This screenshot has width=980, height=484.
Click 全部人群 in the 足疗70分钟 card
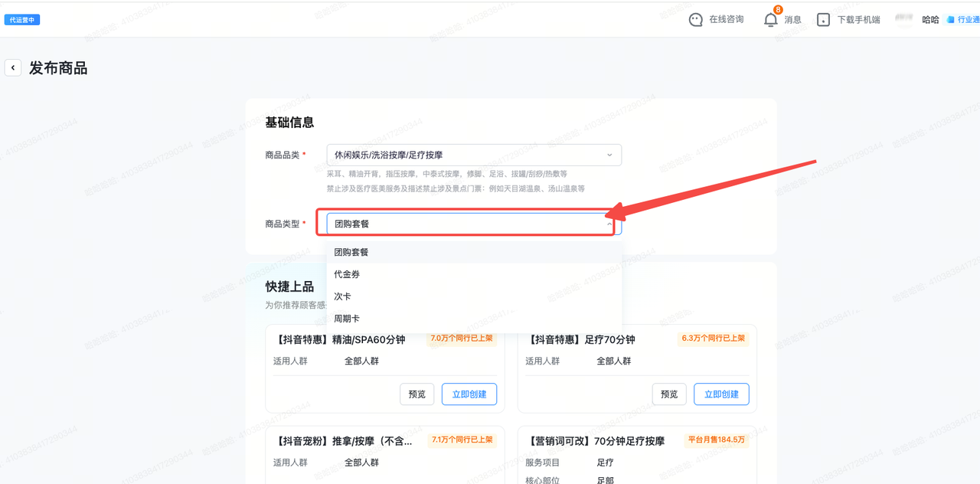click(614, 361)
